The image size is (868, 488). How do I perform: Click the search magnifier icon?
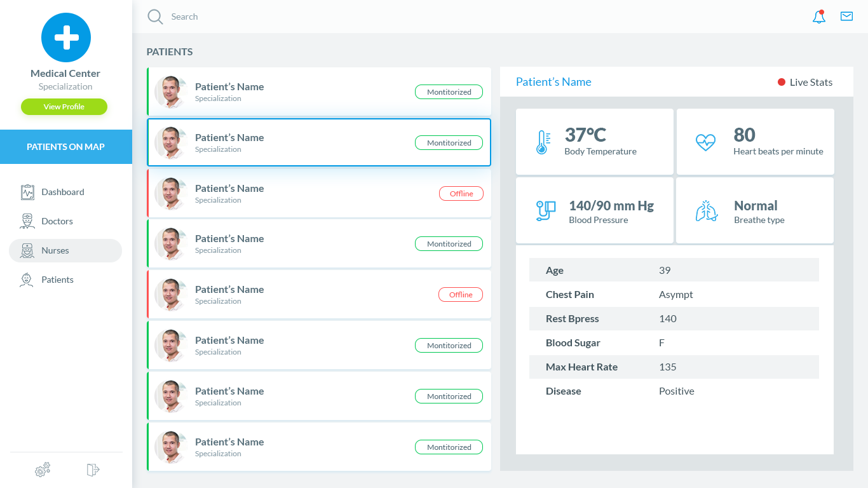[x=155, y=17]
